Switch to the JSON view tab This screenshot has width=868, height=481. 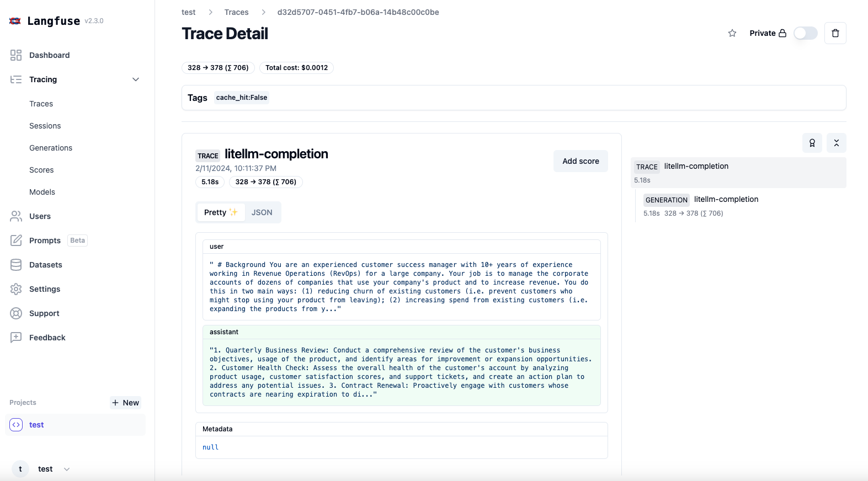[x=262, y=212]
